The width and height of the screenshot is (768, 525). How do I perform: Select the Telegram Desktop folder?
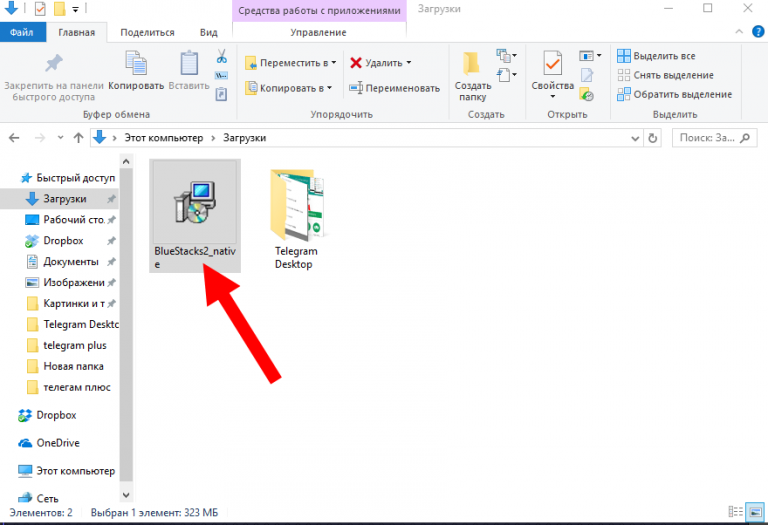click(x=296, y=218)
